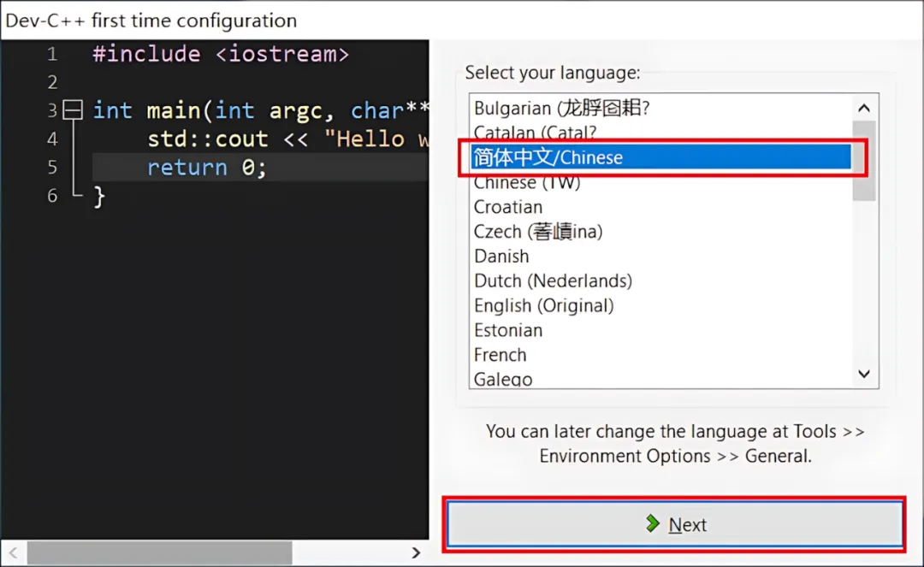The width and height of the screenshot is (924, 567).
Task: Click the #include <iostream> code line
Action: click(x=221, y=54)
